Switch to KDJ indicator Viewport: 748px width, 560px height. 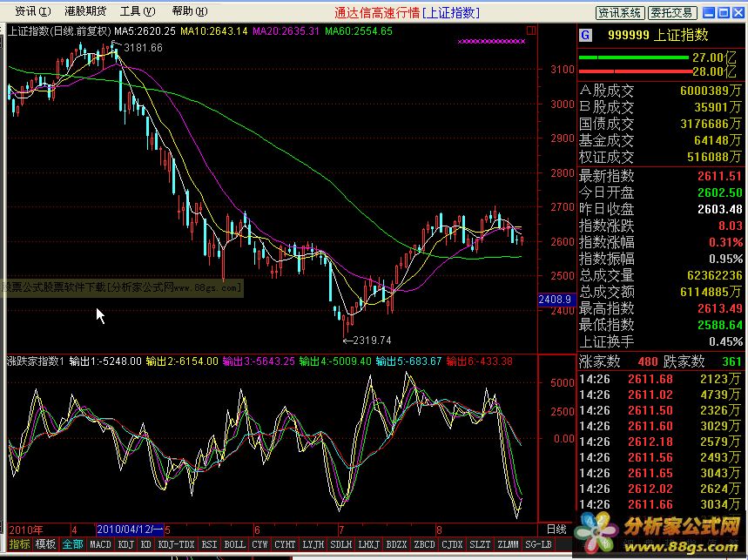[126, 543]
